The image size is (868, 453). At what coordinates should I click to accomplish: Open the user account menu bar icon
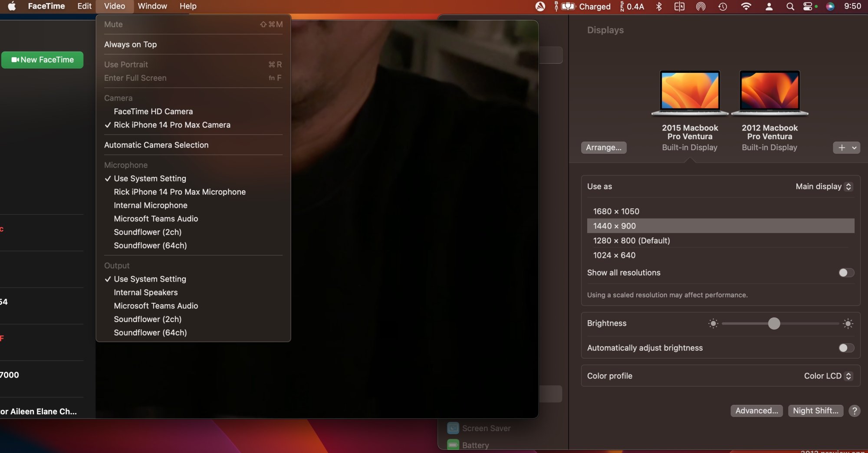769,6
